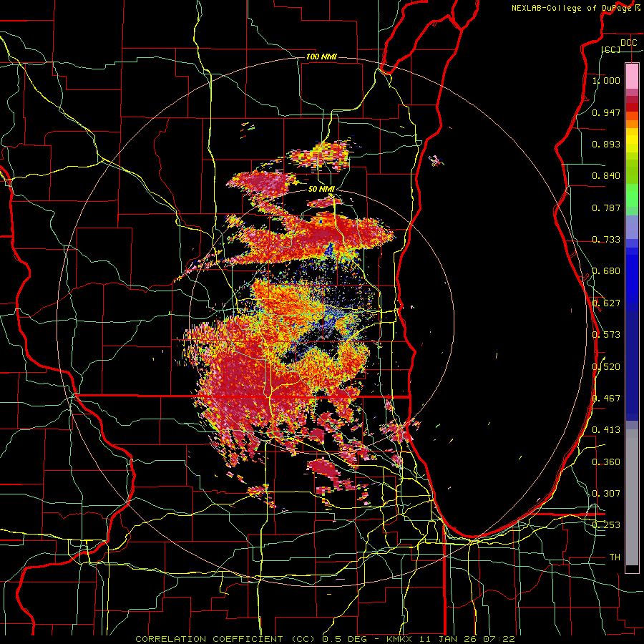Select the 0.680 scale value
The width and height of the screenshot is (644, 644).
click(x=606, y=271)
